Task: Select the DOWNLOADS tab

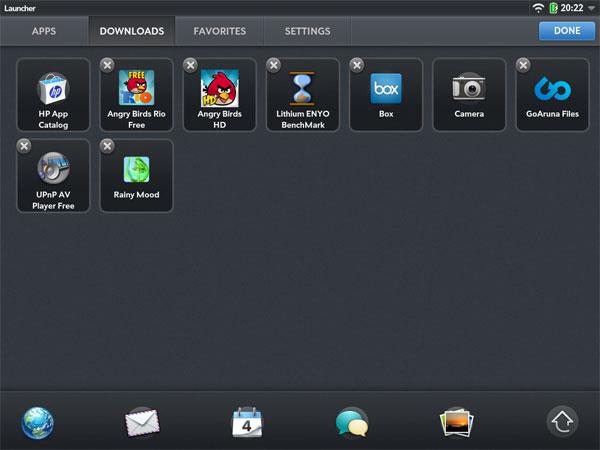Action: point(132,31)
